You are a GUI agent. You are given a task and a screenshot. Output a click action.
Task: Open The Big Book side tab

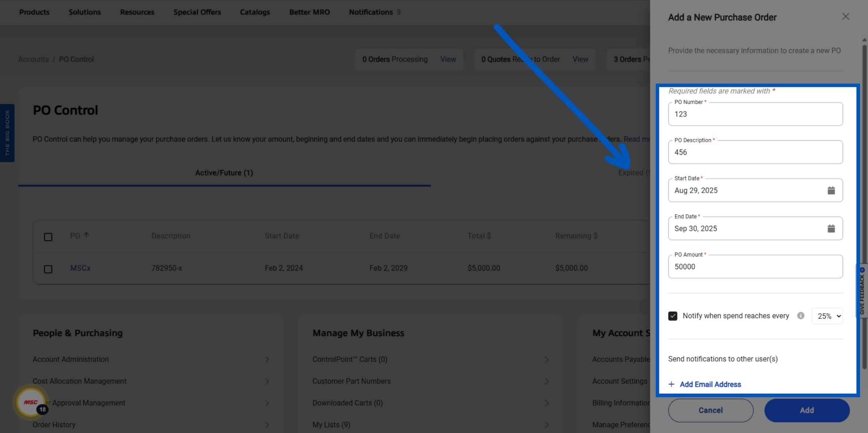point(7,133)
